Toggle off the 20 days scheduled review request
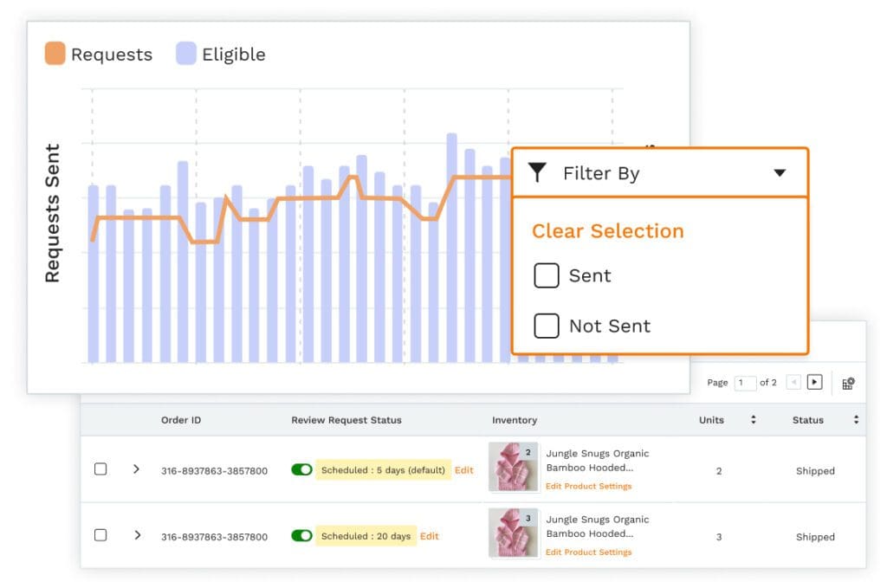887x588 pixels. point(301,536)
